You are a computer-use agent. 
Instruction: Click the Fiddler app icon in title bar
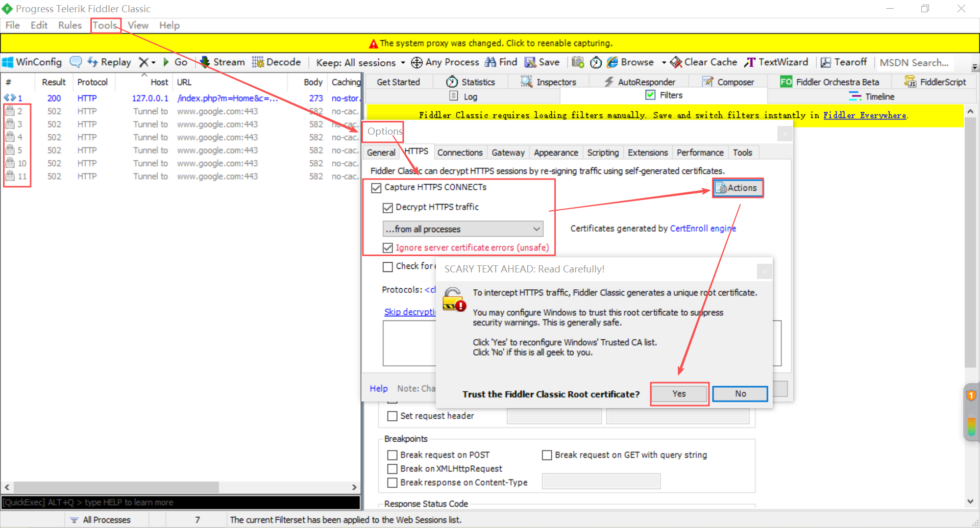7,9
